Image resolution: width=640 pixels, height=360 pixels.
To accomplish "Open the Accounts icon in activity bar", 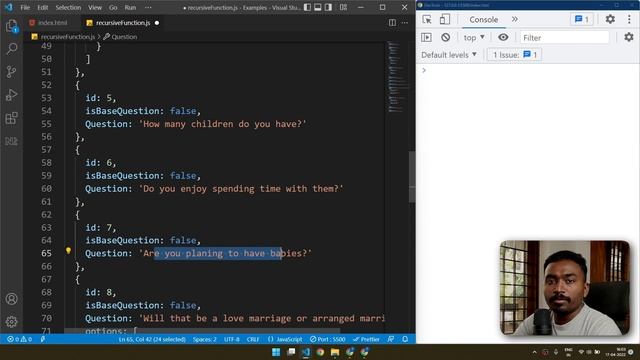I will coord(11,299).
